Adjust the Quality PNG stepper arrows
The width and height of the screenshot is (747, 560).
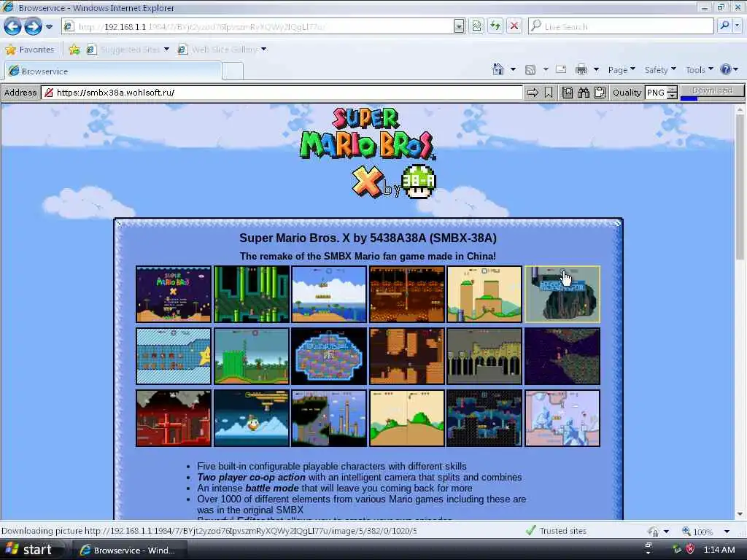(672, 93)
